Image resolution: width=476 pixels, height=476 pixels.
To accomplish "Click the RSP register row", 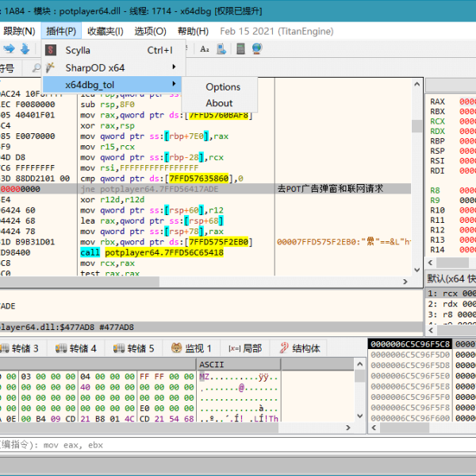I will click(452, 151).
